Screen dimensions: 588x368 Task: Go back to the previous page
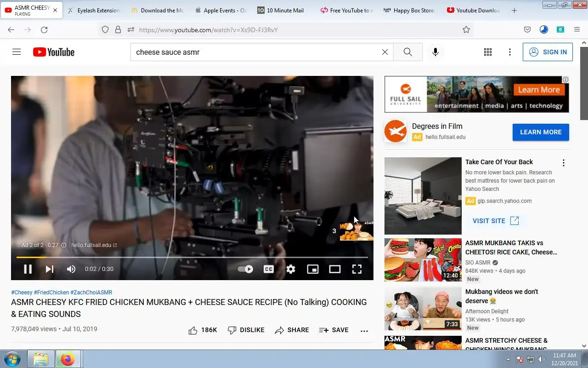pyautogui.click(x=11, y=29)
